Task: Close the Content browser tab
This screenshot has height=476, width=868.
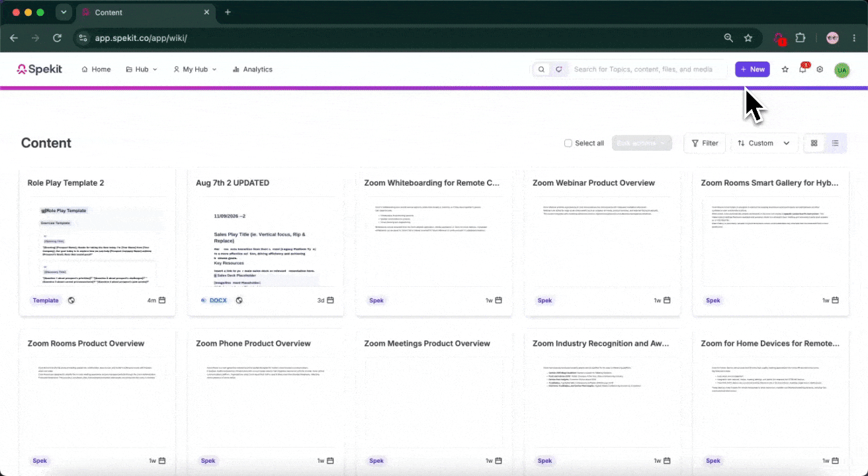Action: click(206, 13)
